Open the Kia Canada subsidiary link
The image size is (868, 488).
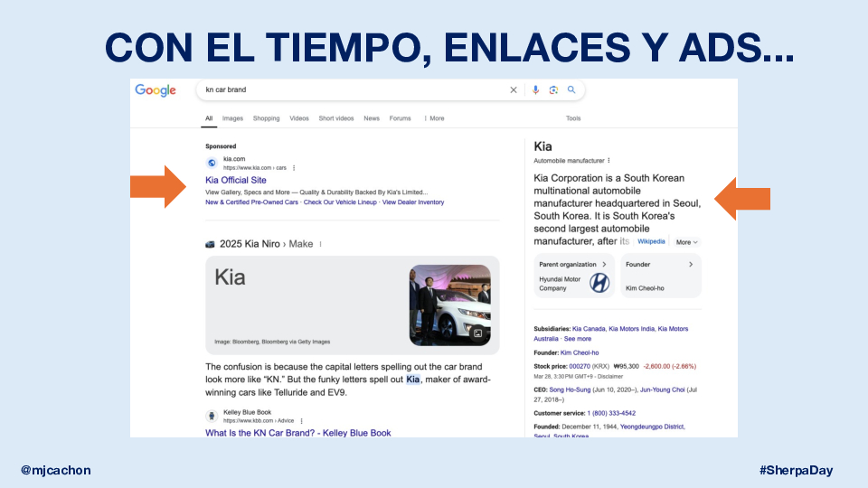(x=589, y=329)
